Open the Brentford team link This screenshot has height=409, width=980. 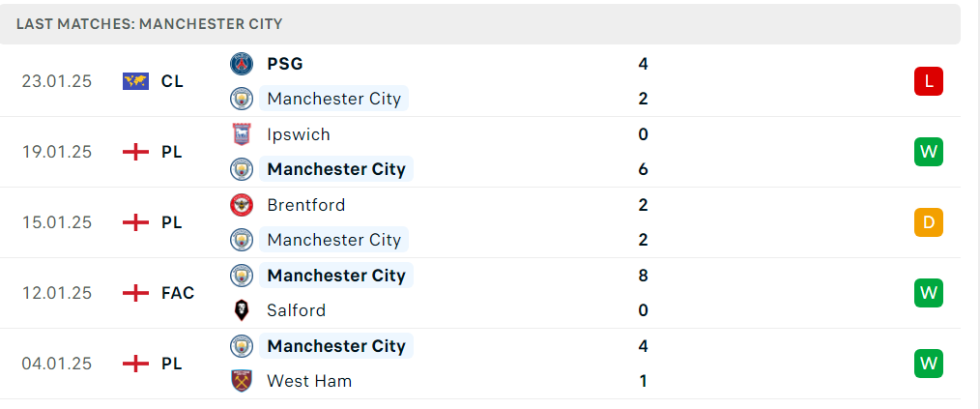pyautogui.click(x=305, y=205)
